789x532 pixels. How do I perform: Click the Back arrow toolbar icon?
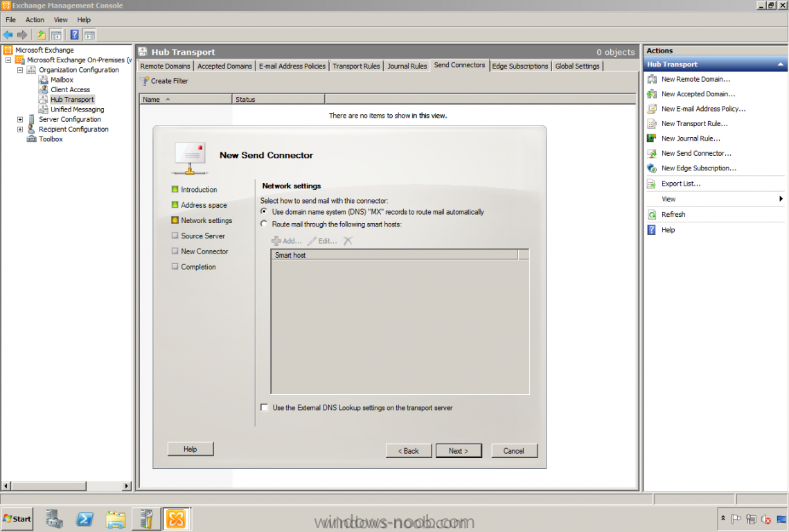(8, 35)
